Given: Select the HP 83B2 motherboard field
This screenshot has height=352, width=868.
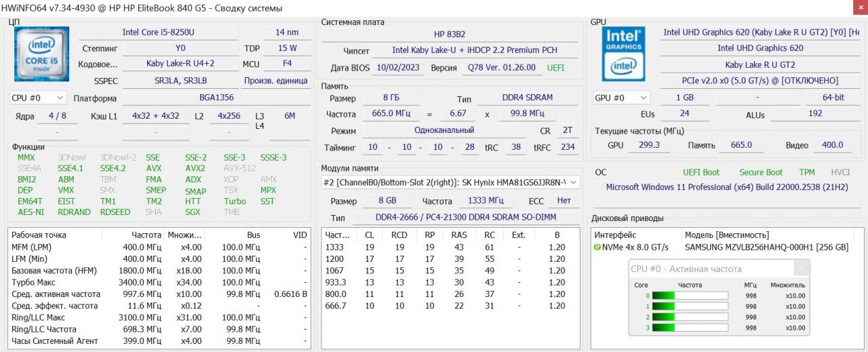Looking at the screenshot, I should 450,34.
